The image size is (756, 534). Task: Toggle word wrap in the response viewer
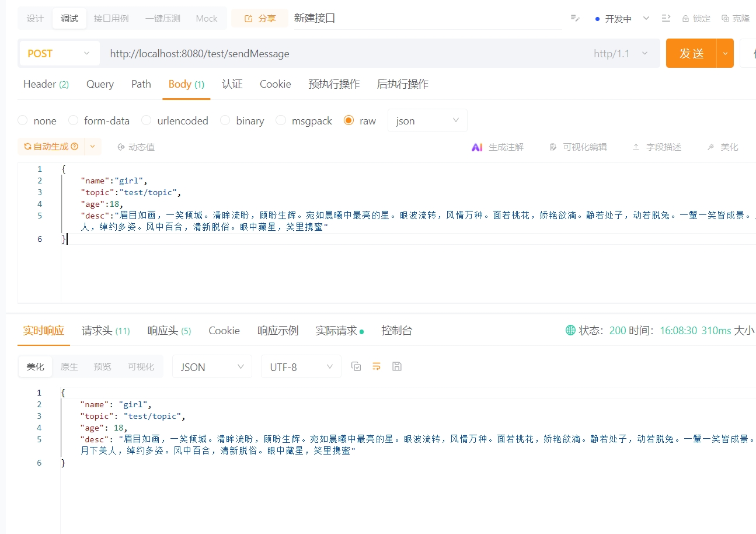[377, 366]
